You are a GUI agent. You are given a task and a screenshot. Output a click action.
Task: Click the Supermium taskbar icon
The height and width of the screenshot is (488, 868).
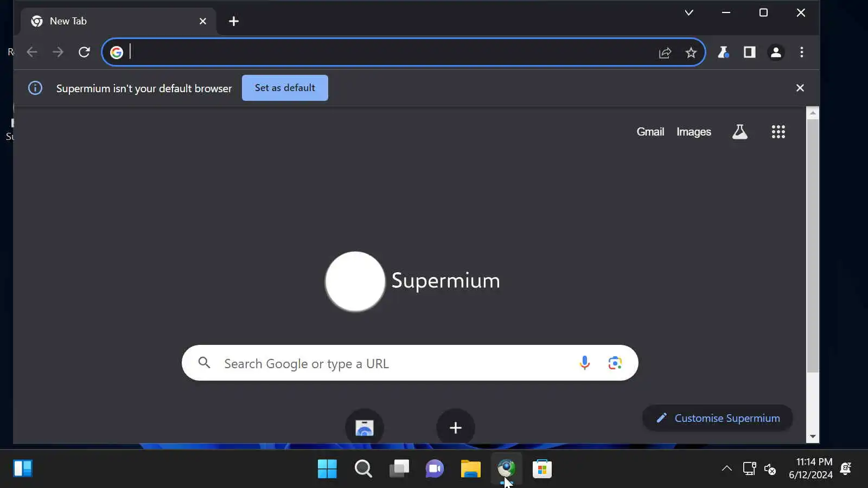coord(506,469)
